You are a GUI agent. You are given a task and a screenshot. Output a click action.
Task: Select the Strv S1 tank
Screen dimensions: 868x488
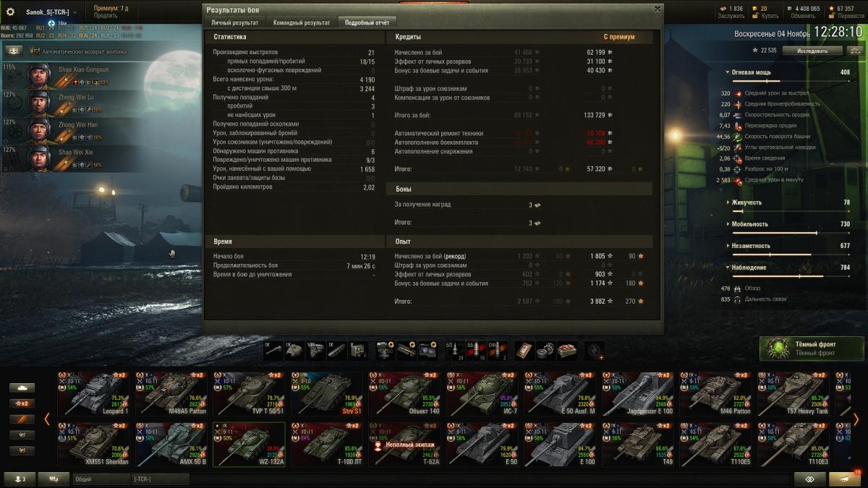click(328, 393)
